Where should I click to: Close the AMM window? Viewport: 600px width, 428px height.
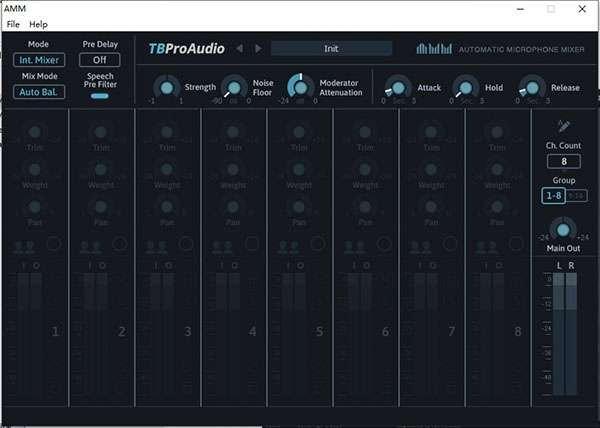pos(582,9)
